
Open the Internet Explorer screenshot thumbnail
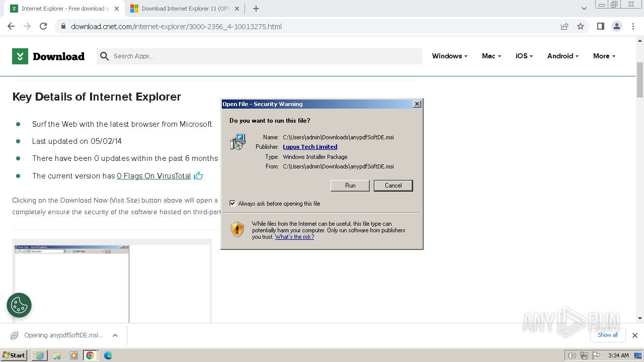tap(72, 284)
